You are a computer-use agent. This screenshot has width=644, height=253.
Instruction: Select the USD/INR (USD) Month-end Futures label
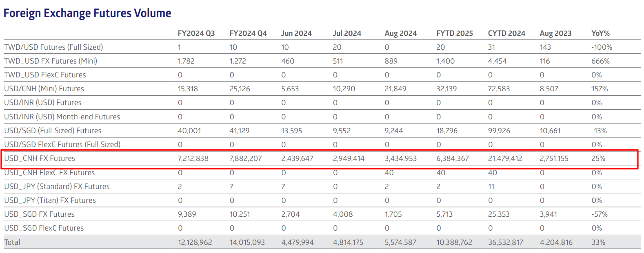point(62,117)
